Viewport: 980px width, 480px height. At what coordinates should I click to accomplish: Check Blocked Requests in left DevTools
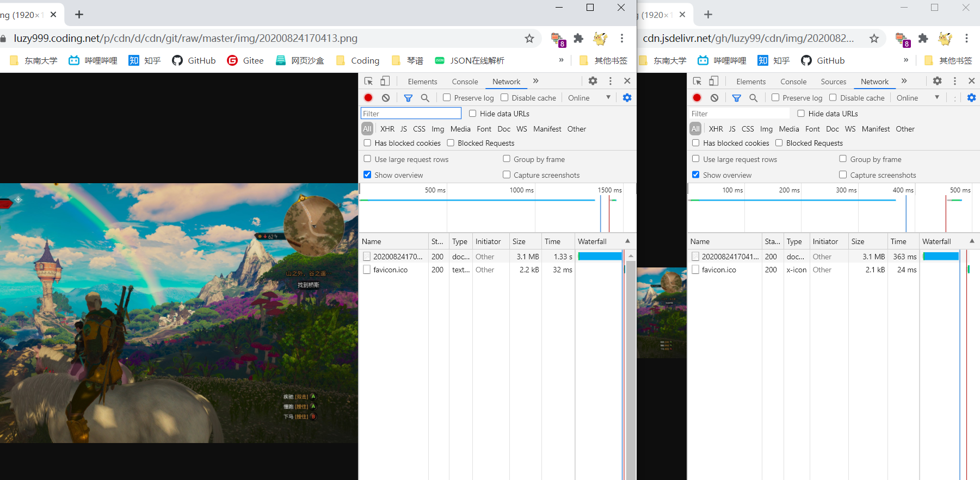tap(451, 142)
